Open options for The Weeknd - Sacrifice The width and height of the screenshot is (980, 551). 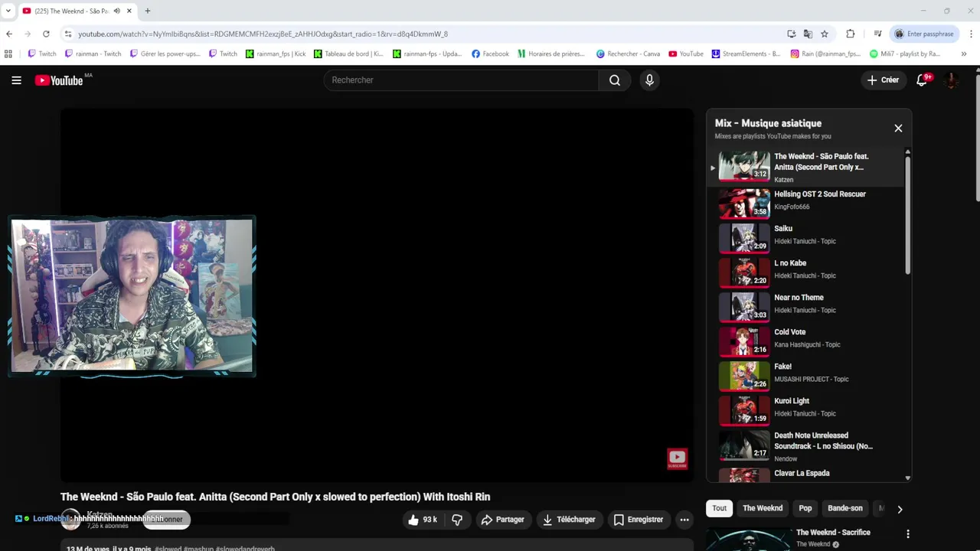(908, 534)
